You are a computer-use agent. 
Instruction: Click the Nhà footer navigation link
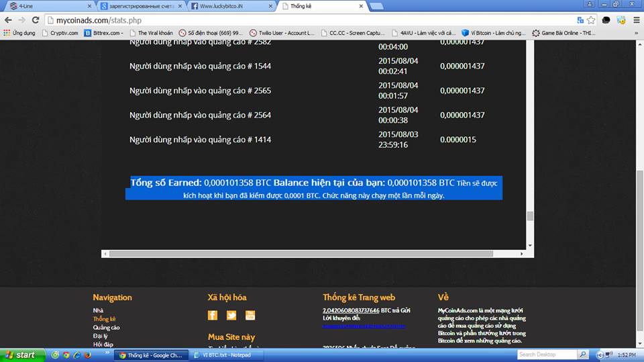tap(98, 310)
